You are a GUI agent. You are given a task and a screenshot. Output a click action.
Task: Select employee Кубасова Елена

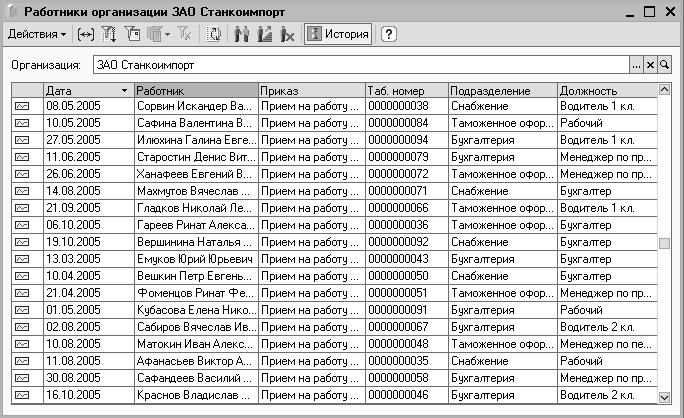pyautogui.click(x=196, y=310)
